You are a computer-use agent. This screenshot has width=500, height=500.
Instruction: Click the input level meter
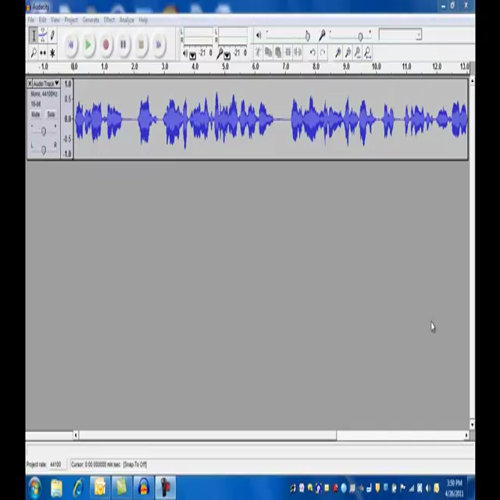pos(233,36)
